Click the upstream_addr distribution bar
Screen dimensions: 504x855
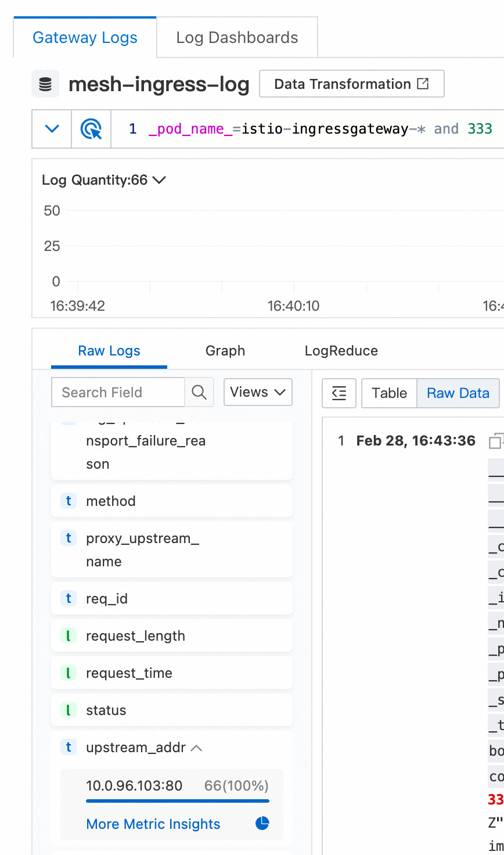tap(178, 801)
